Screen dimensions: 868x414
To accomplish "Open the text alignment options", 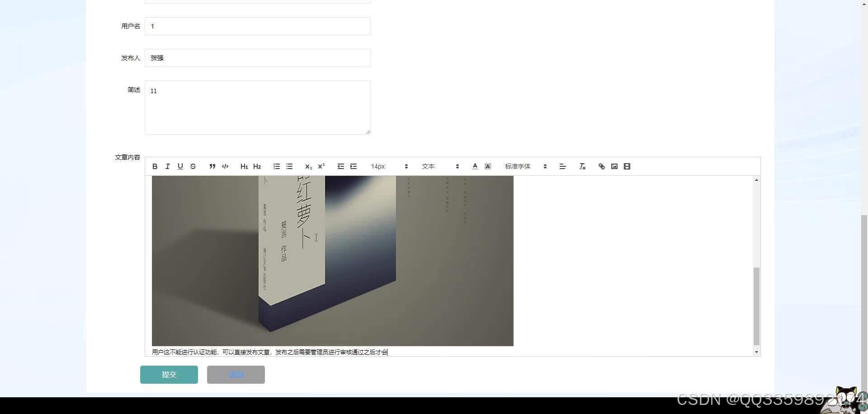I will pyautogui.click(x=563, y=166).
